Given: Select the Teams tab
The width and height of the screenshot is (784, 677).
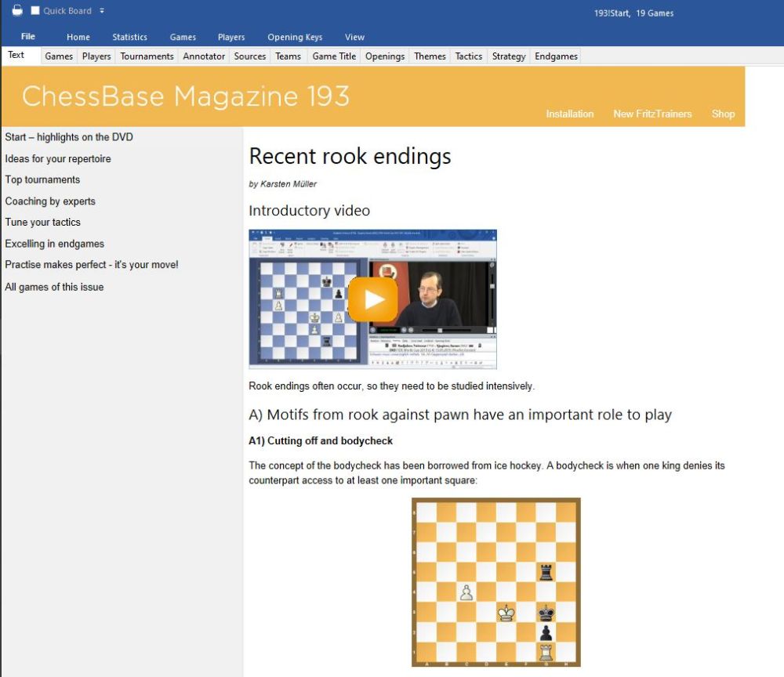Looking at the screenshot, I should (x=288, y=56).
